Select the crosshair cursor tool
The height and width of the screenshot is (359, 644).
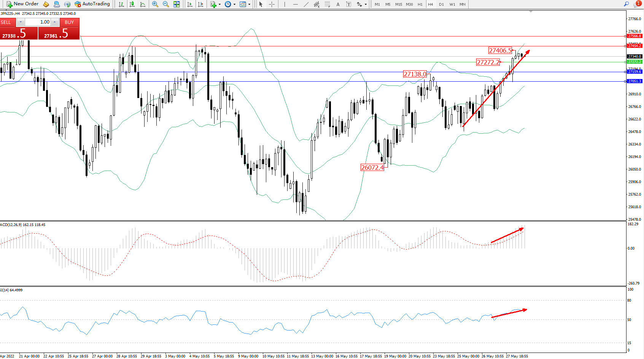point(272,4)
